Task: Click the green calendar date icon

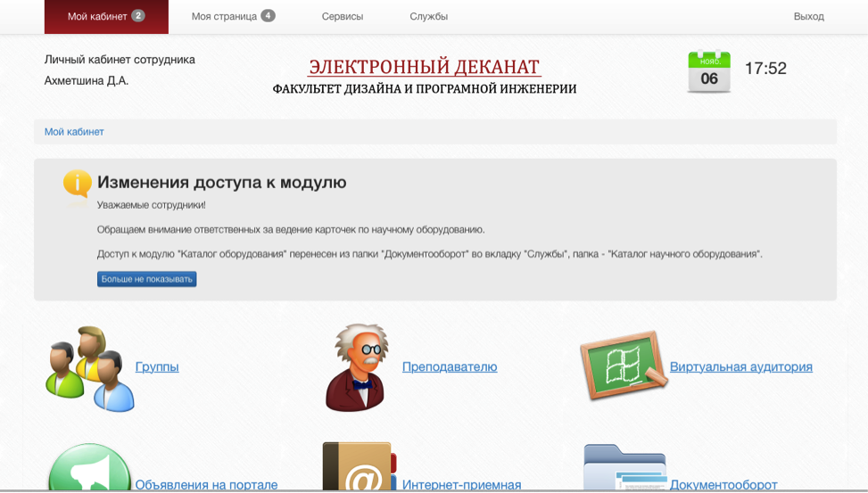Action: coord(709,72)
